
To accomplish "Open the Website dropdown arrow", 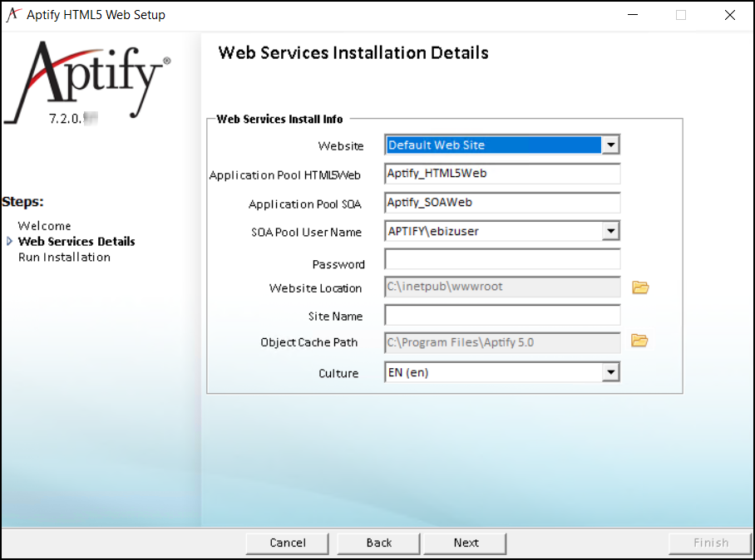I will (x=610, y=145).
